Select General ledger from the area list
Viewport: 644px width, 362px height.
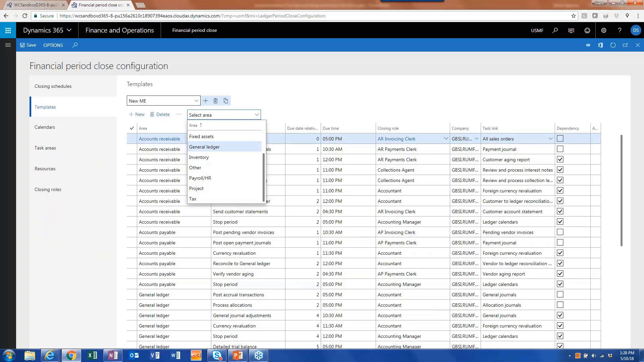pyautogui.click(x=205, y=146)
